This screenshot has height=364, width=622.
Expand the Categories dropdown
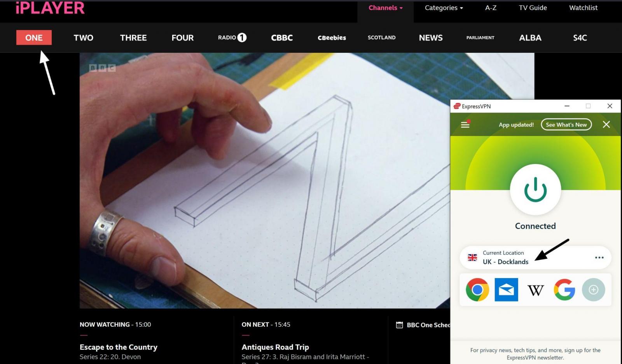pyautogui.click(x=444, y=8)
